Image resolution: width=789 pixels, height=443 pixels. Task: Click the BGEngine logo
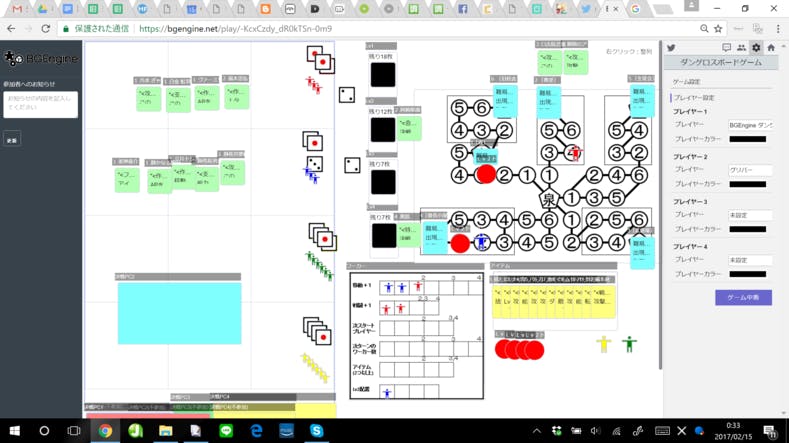point(38,59)
